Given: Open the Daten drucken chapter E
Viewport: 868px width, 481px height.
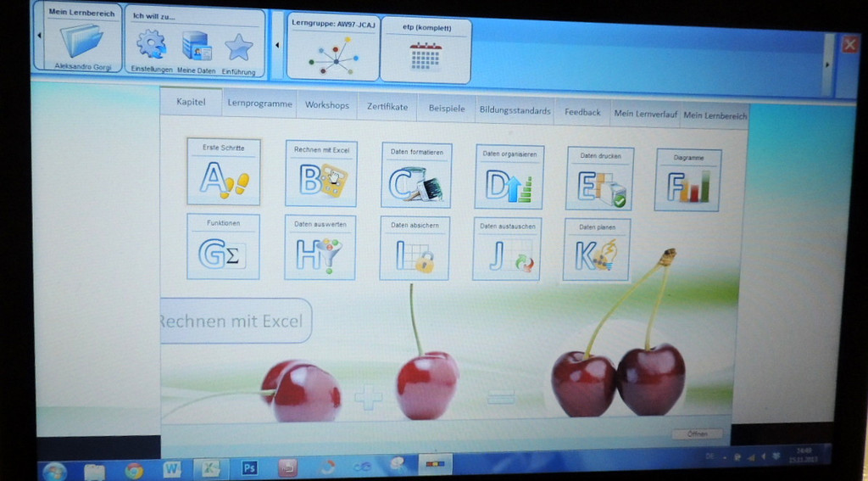Looking at the screenshot, I should click(x=600, y=180).
